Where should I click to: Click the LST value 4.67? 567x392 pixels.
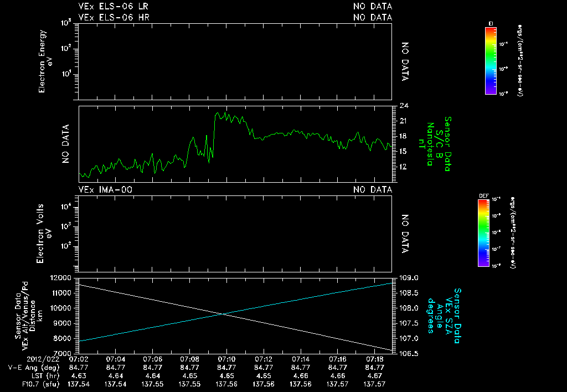(x=375, y=376)
